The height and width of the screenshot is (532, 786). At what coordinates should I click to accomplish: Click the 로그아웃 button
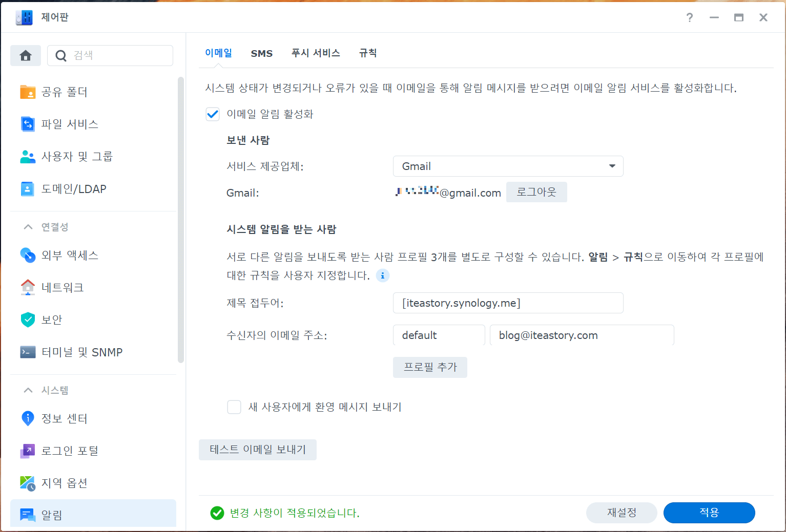(536, 192)
